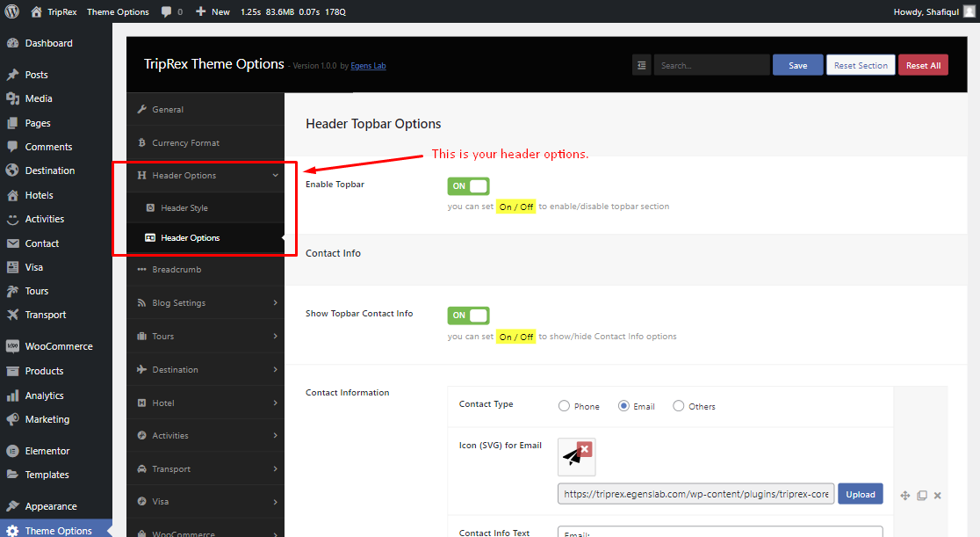Click the Reset Section button

(861, 65)
